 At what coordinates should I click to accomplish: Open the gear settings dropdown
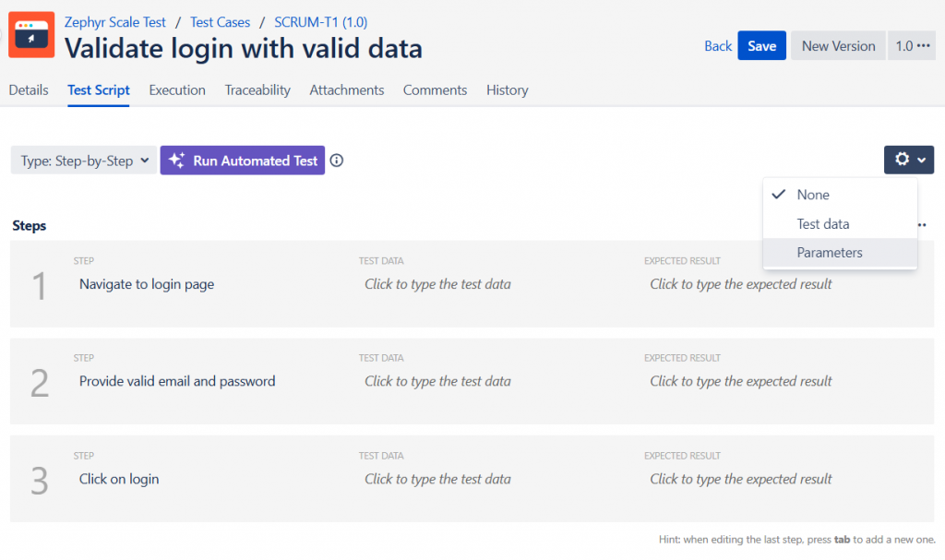click(908, 160)
